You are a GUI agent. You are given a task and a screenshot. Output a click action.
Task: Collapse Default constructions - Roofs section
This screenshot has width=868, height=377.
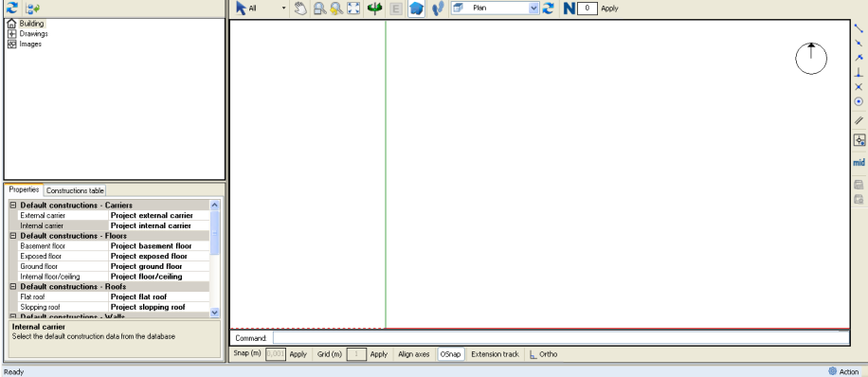(x=12, y=287)
